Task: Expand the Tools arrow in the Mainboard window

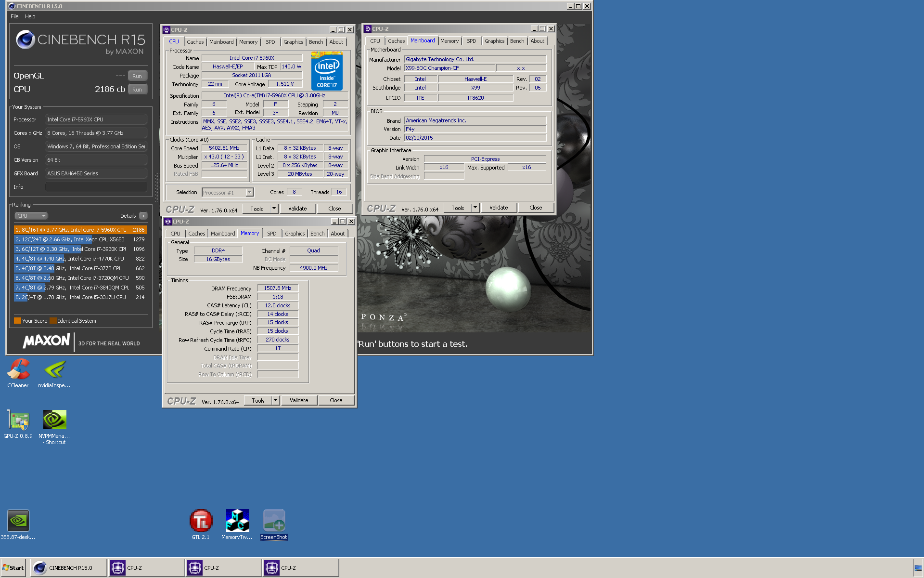Action: [x=475, y=208]
